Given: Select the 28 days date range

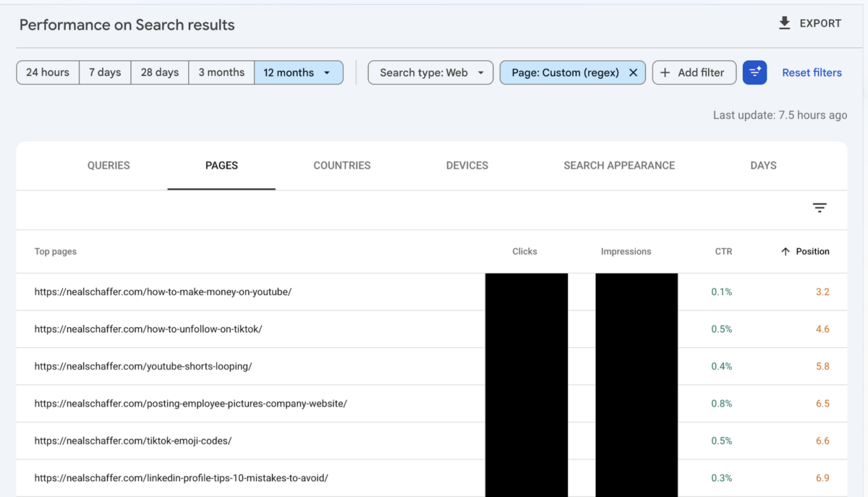Looking at the screenshot, I should [160, 72].
